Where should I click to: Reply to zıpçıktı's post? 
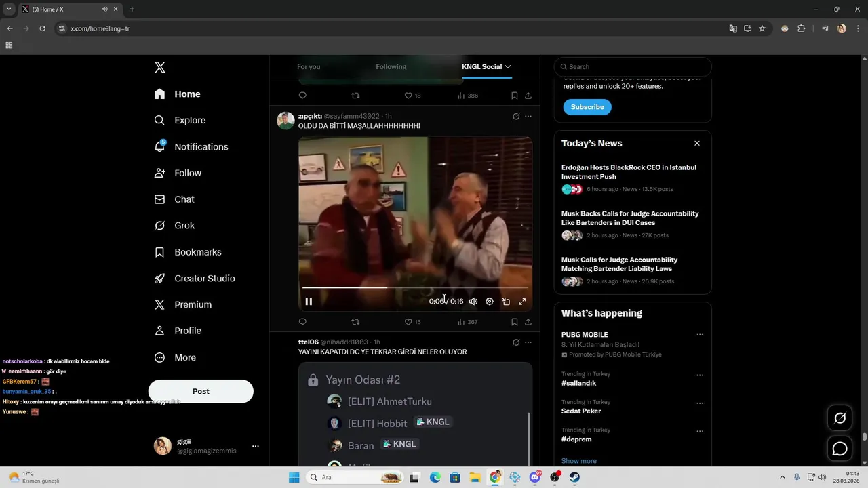(302, 322)
